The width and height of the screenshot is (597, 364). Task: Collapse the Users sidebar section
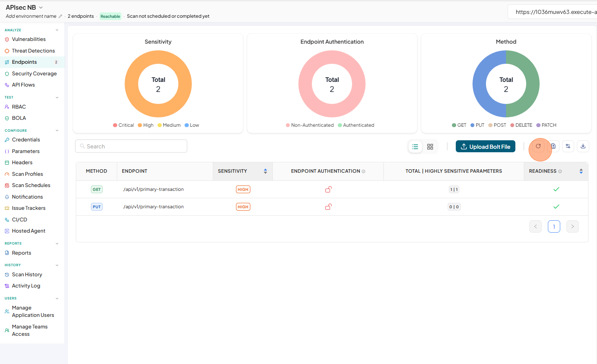[57, 298]
